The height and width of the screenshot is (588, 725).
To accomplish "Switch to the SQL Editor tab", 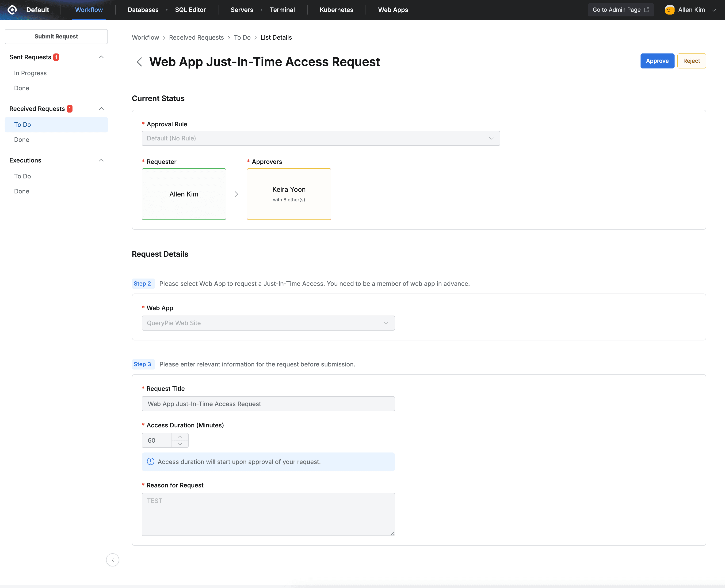I will [x=190, y=10].
